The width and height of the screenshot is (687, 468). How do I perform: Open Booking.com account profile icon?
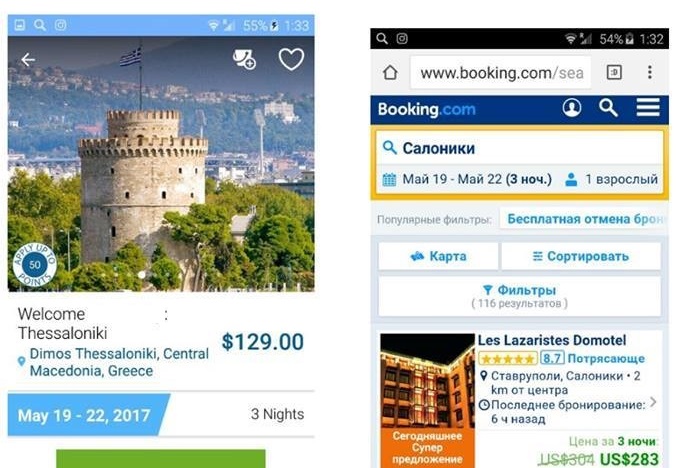click(572, 107)
